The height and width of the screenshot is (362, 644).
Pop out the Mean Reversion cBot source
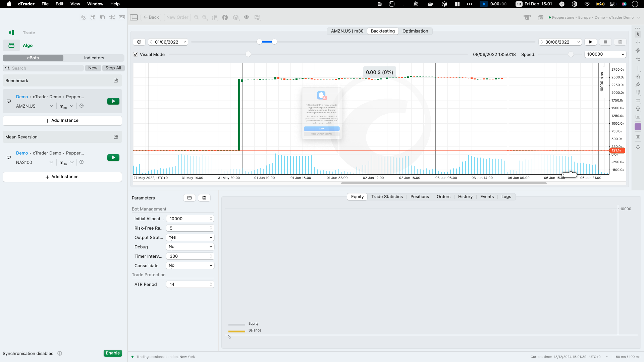pyautogui.click(x=116, y=137)
